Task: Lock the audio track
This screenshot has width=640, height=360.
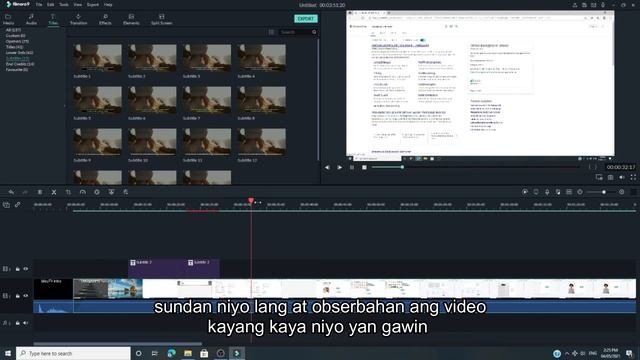Action: [18, 323]
